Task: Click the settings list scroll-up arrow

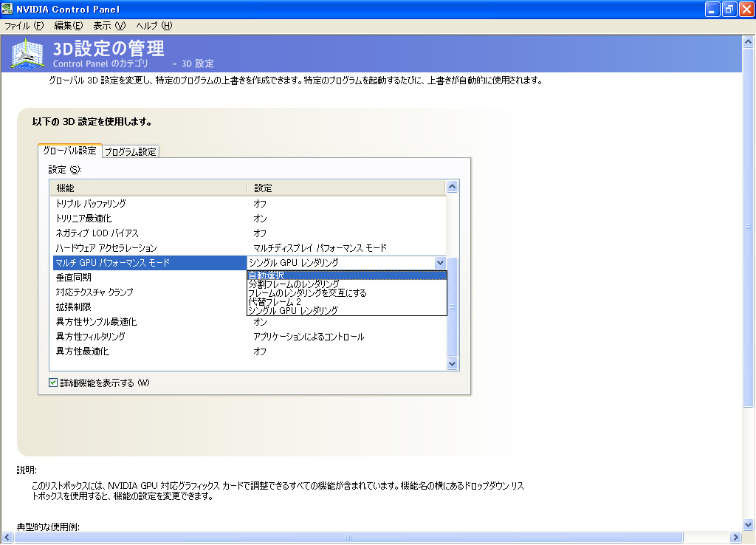Action: click(x=452, y=187)
